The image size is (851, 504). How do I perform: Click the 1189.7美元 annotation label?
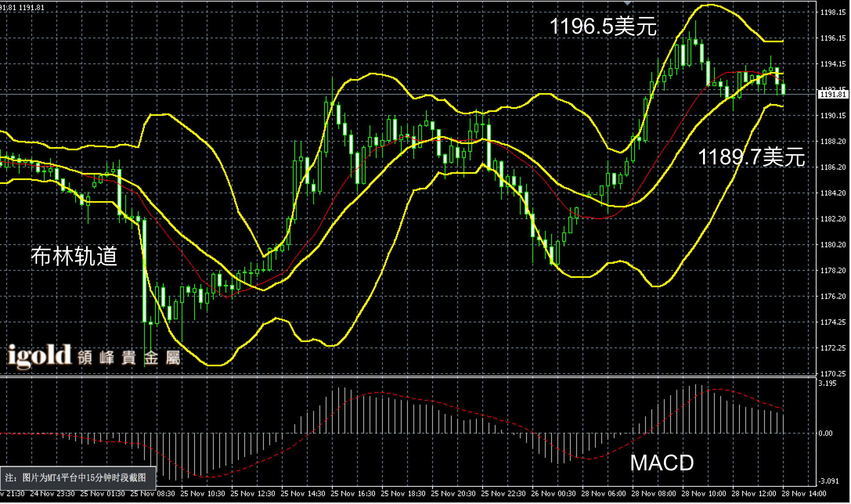pyautogui.click(x=751, y=157)
